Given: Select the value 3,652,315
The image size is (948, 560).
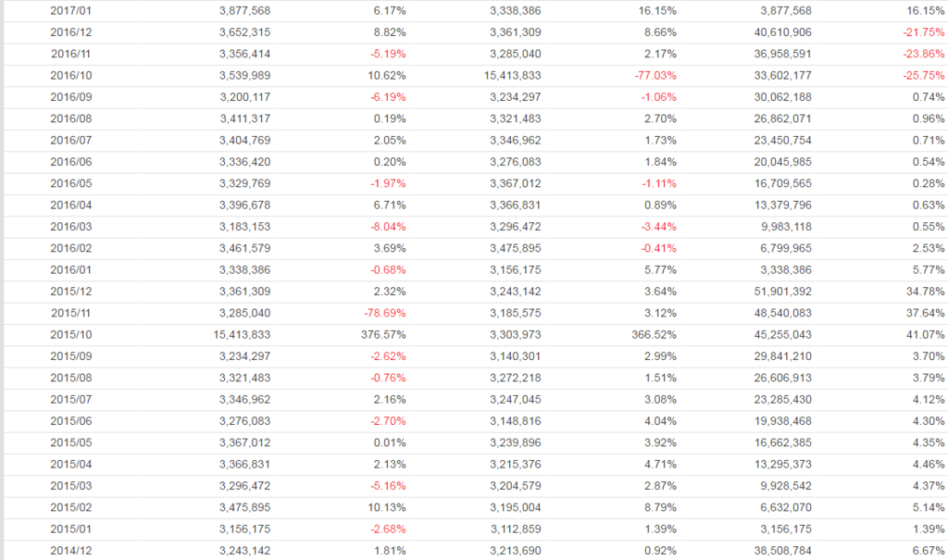Looking at the screenshot, I should click(244, 31).
